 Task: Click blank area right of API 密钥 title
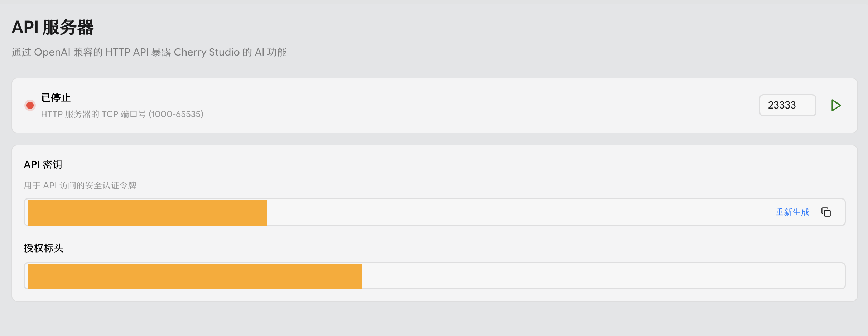tap(430, 165)
